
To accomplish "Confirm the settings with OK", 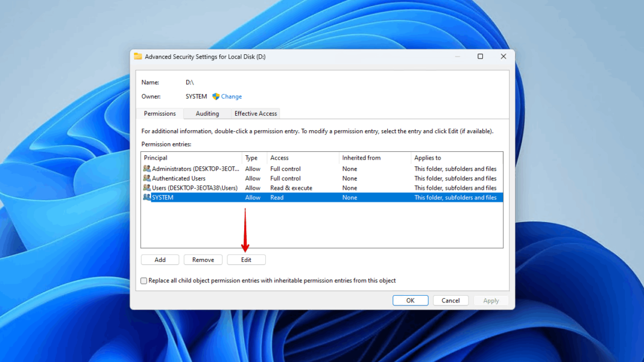I will (x=410, y=300).
